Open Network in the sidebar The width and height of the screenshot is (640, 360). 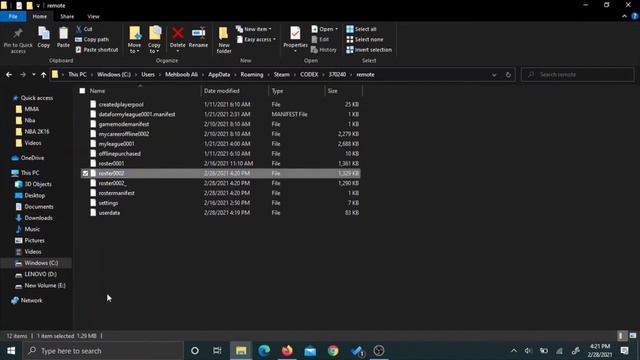(31, 300)
